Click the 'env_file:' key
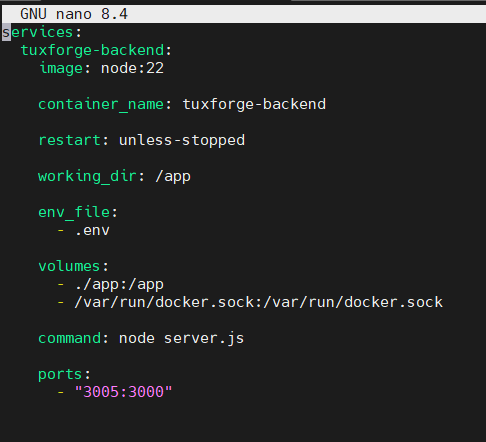 [x=78, y=212]
